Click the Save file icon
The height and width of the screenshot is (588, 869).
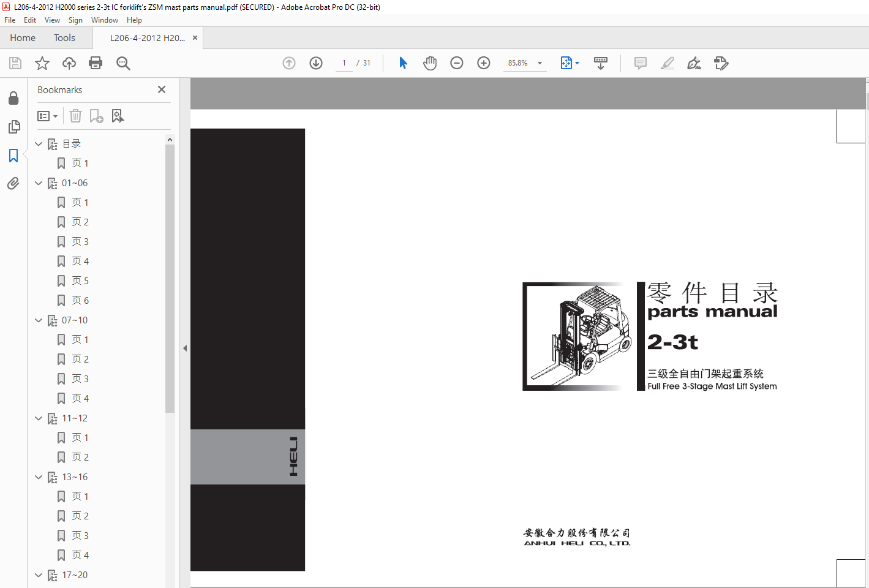[15, 63]
